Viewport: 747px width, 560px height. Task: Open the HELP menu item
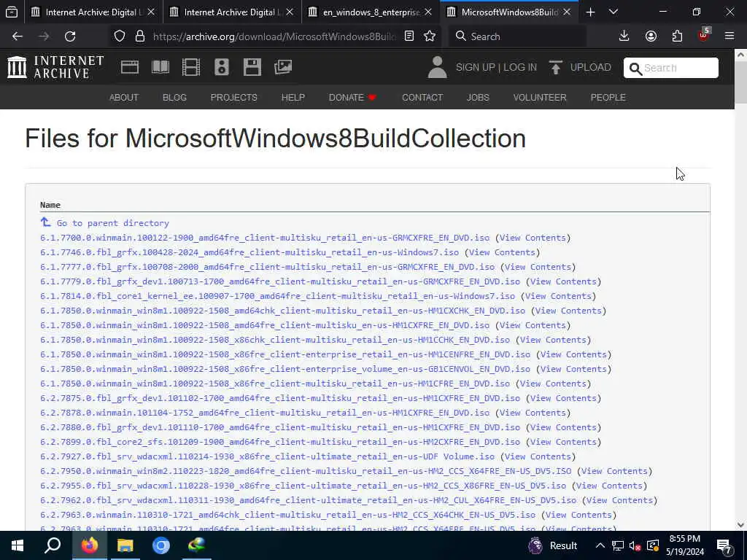293,97
